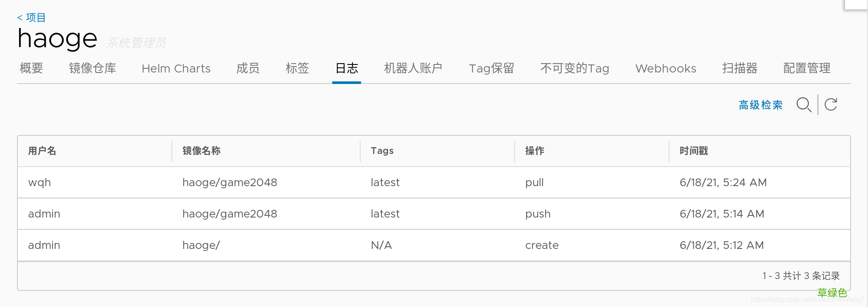Open the 机器人账户 robot accounts tab

[412, 68]
